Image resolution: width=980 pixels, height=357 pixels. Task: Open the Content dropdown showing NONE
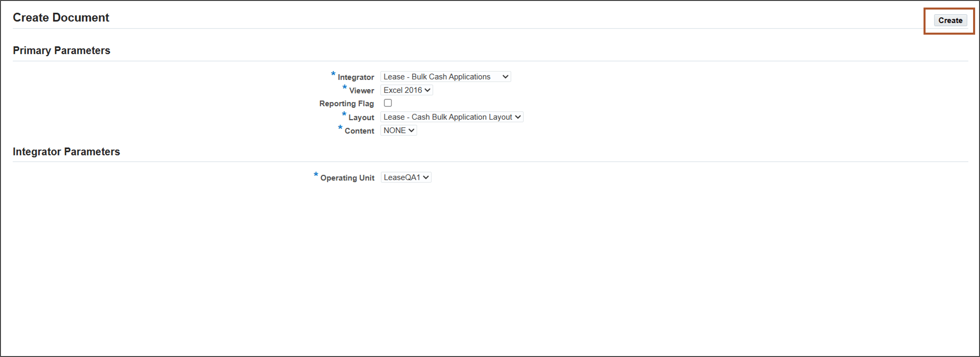pyautogui.click(x=398, y=130)
